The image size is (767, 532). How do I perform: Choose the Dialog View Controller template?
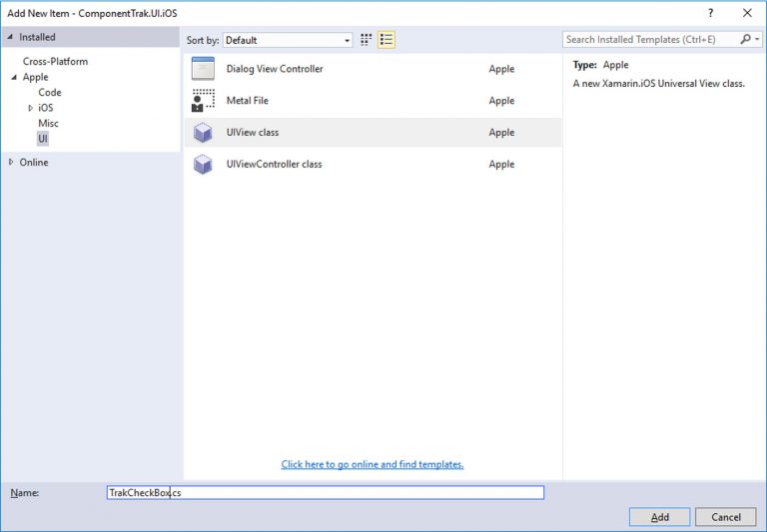[x=373, y=69]
